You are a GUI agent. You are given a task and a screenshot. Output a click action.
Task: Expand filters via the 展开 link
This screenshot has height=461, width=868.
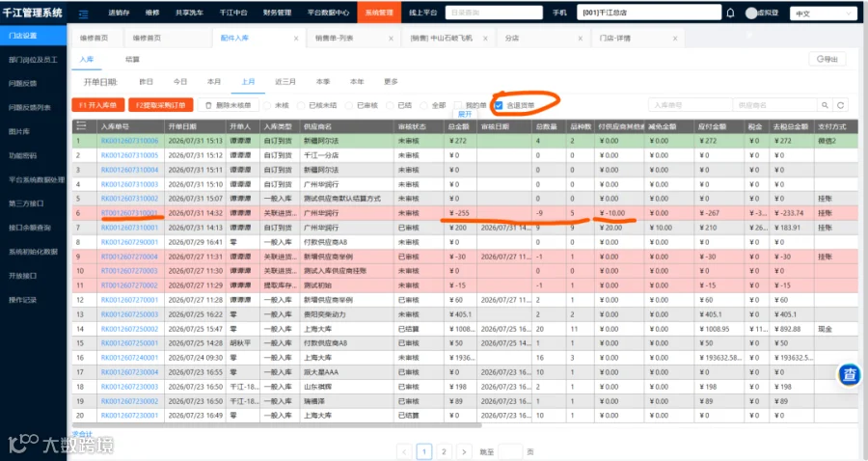[x=465, y=114]
